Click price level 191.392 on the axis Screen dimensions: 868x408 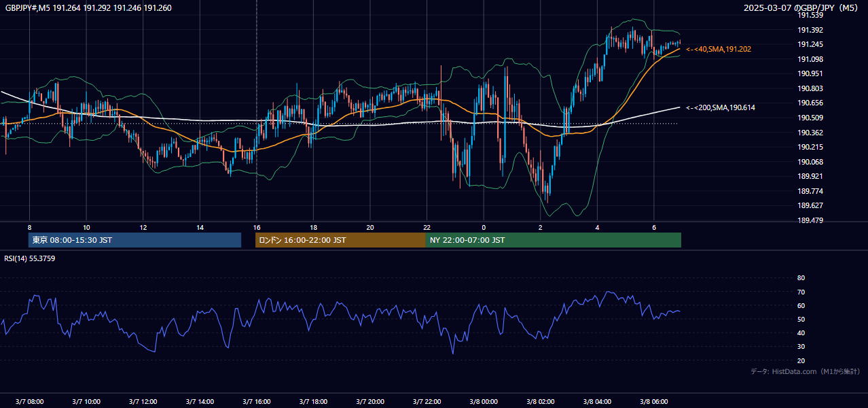810,30
